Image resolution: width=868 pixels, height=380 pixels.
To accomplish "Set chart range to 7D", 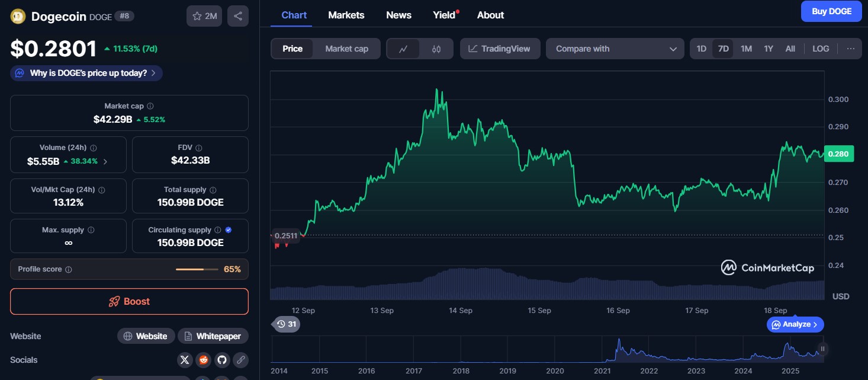I will click(x=723, y=49).
